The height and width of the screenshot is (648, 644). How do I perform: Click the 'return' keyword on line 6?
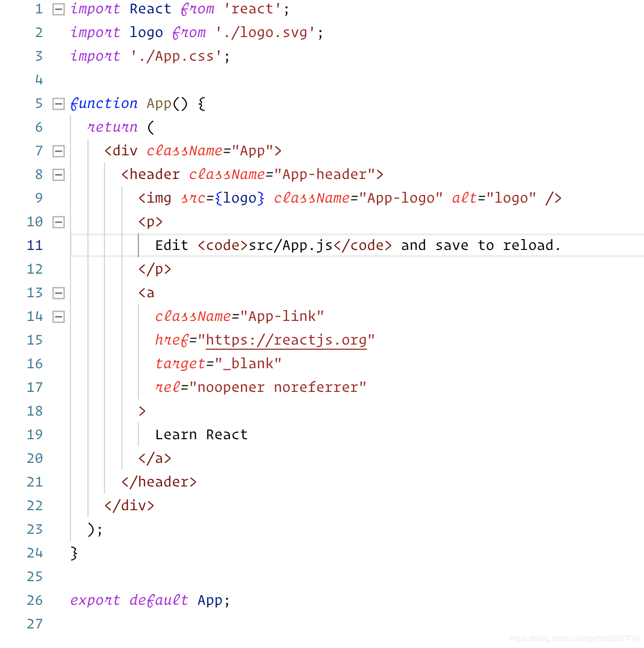pos(112,127)
